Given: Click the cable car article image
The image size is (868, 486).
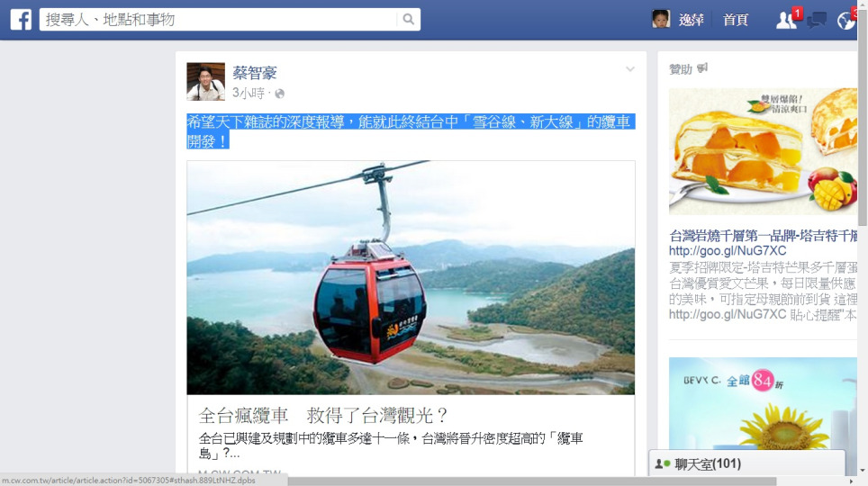Looking at the screenshot, I should pos(411,277).
